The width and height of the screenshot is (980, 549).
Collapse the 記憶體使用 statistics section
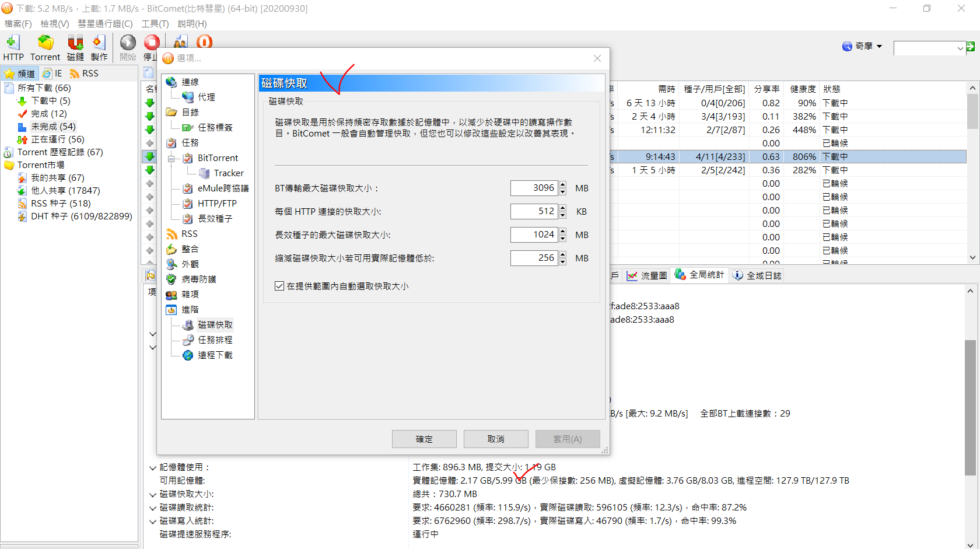(153, 468)
